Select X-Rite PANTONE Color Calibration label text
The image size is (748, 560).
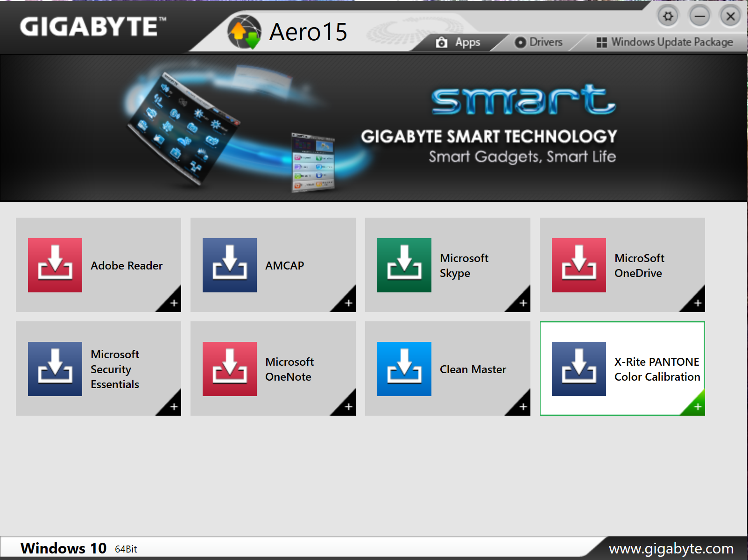(657, 369)
